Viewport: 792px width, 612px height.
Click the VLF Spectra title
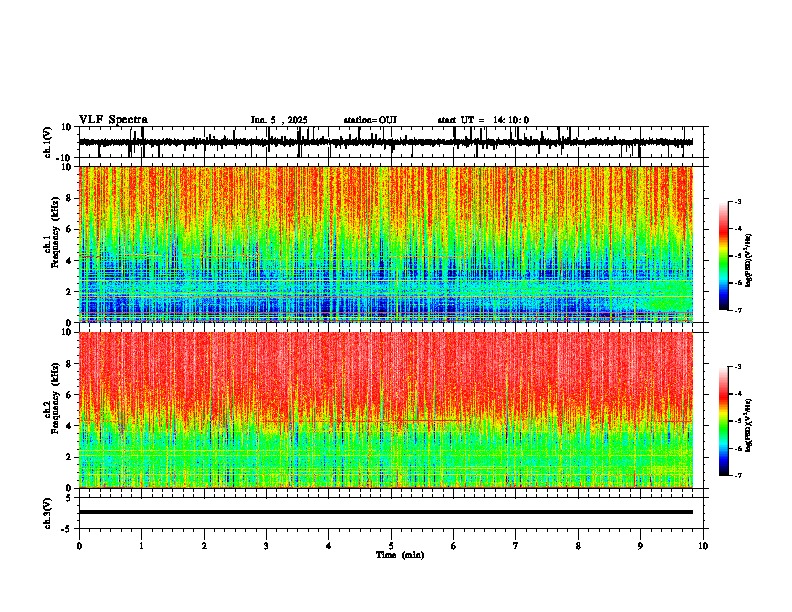tap(113, 120)
